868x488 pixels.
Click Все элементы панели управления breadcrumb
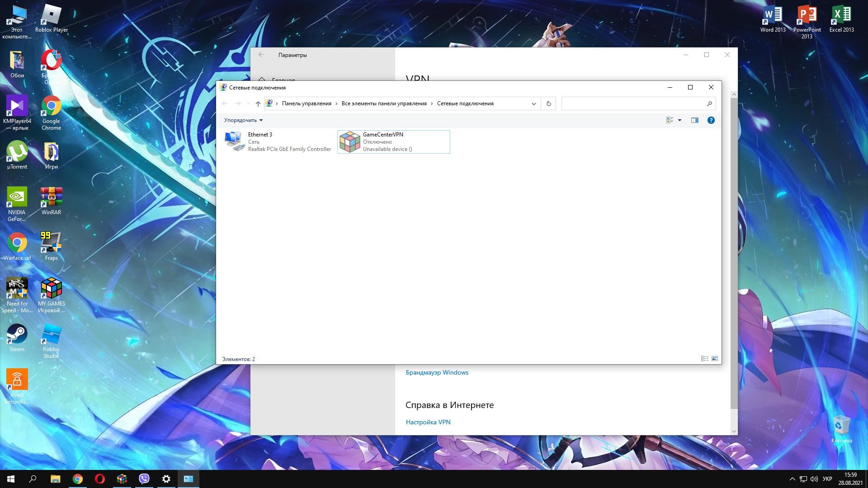click(384, 104)
